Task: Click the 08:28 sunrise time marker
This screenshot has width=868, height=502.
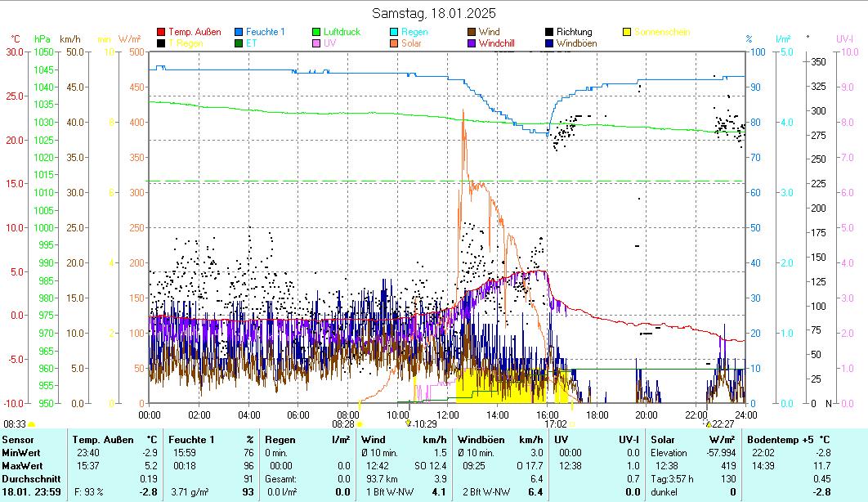Action: click(342, 424)
